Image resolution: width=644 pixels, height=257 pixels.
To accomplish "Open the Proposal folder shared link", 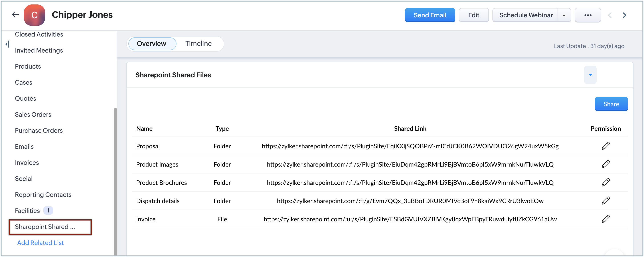I will [410, 146].
